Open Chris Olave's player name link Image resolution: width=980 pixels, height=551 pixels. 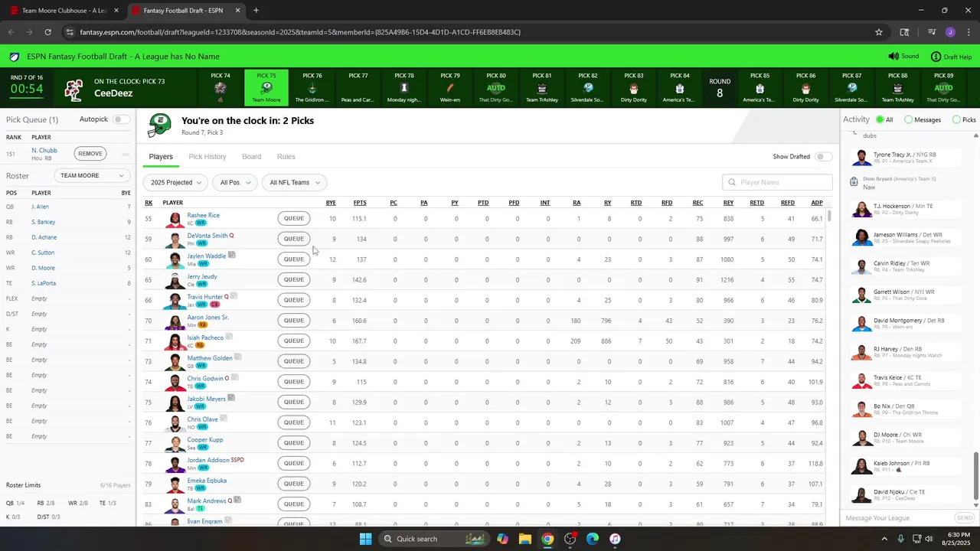point(203,419)
